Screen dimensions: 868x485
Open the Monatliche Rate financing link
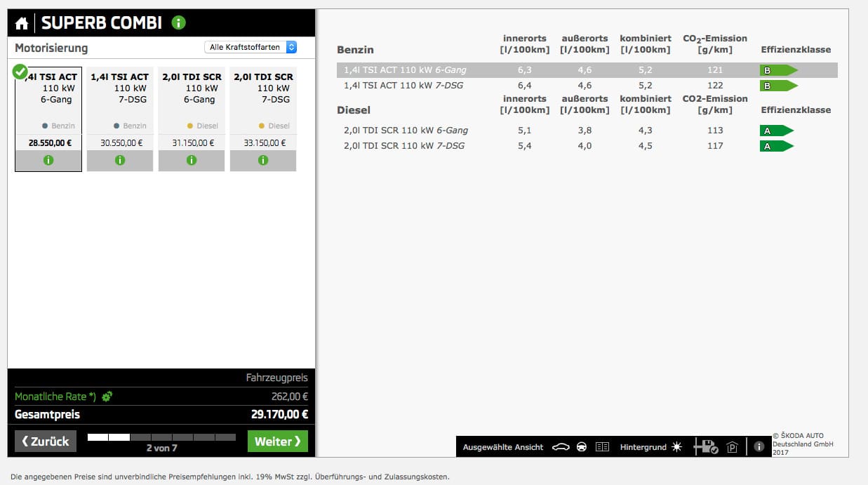pos(55,397)
